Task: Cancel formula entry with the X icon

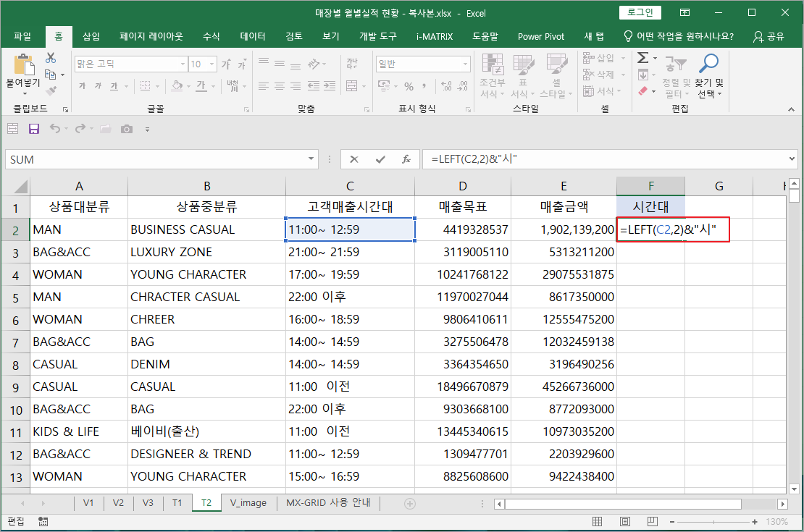Action: (x=354, y=159)
